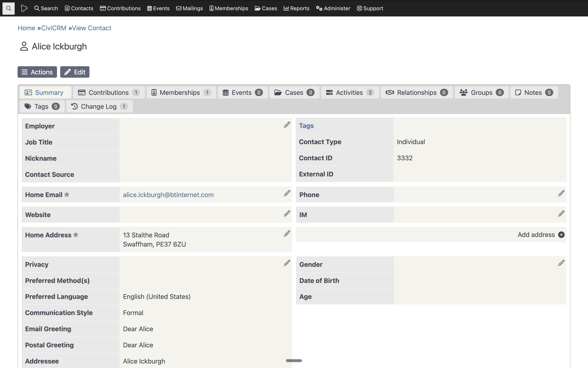The height and width of the screenshot is (368, 588).
Task: Click the Contact ID value 3332
Action: click(404, 158)
